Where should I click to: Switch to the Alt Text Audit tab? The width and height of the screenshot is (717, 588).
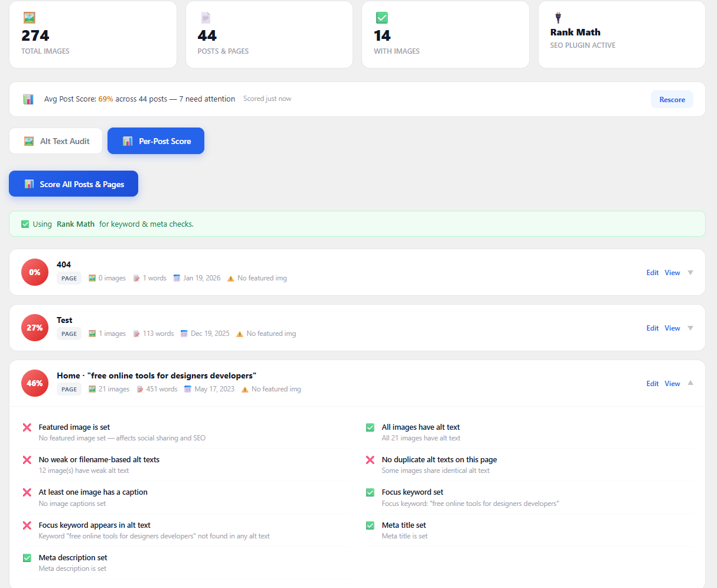point(56,141)
